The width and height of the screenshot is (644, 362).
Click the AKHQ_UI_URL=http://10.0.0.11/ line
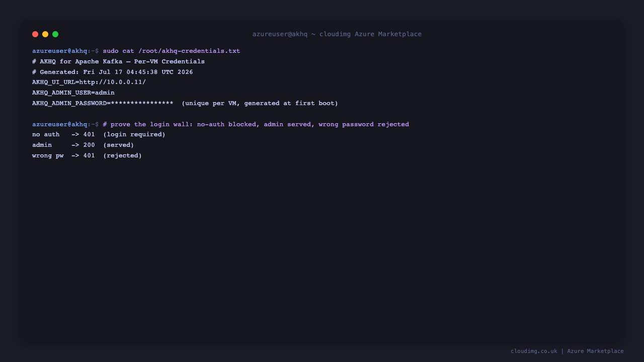pos(89,82)
